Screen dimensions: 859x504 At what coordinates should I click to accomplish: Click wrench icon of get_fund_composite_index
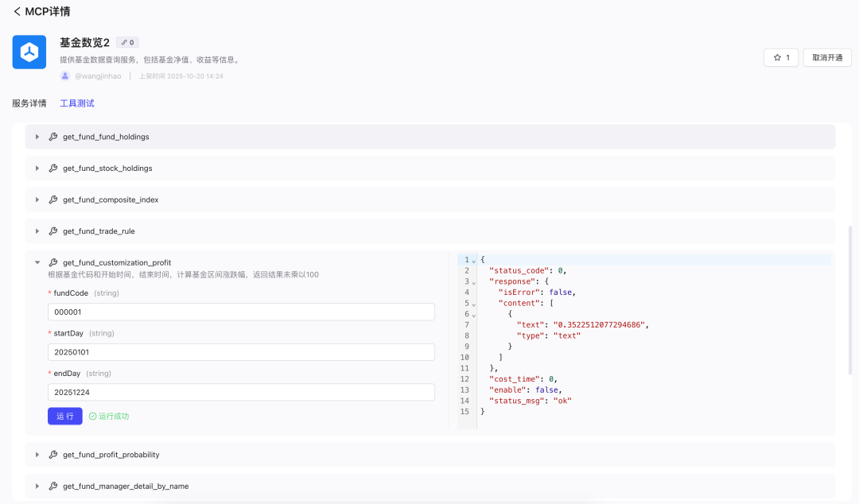pos(53,200)
